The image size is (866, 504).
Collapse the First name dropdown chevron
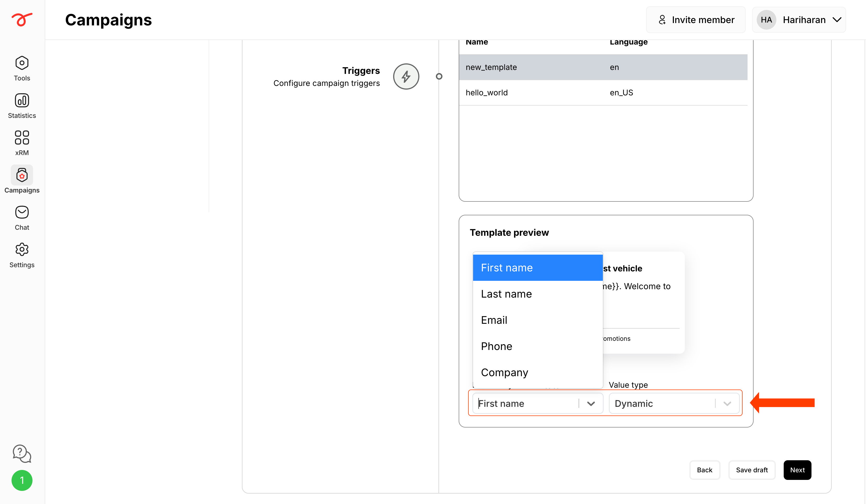tap(591, 403)
